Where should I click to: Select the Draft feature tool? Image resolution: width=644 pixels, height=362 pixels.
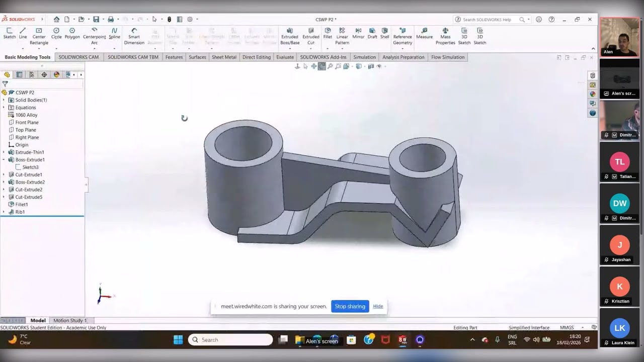372,33
